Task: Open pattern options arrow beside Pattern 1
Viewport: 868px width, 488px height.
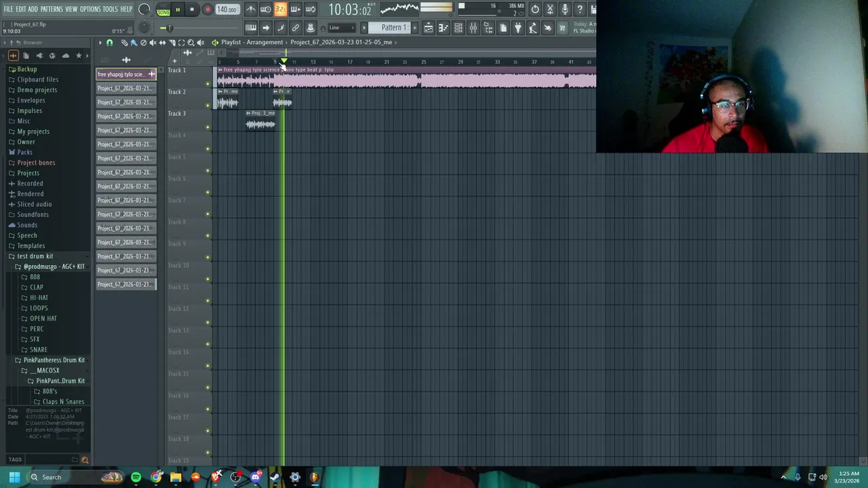Action: (x=364, y=28)
